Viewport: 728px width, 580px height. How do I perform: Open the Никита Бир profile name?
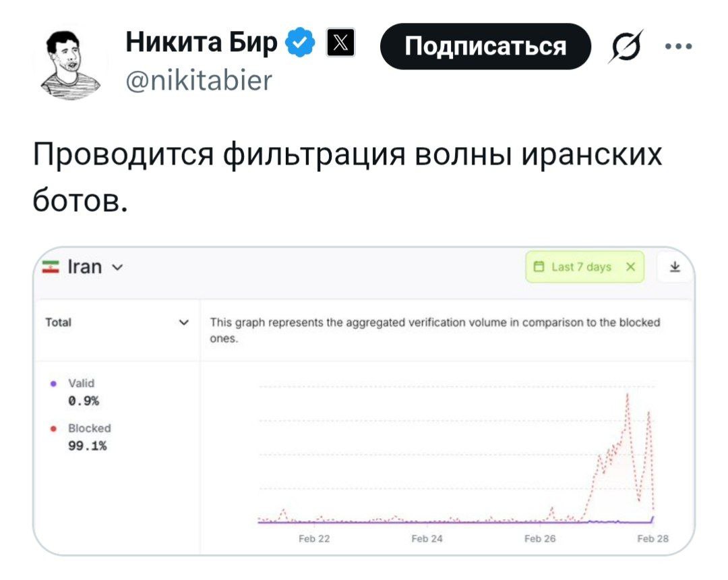click(x=202, y=45)
